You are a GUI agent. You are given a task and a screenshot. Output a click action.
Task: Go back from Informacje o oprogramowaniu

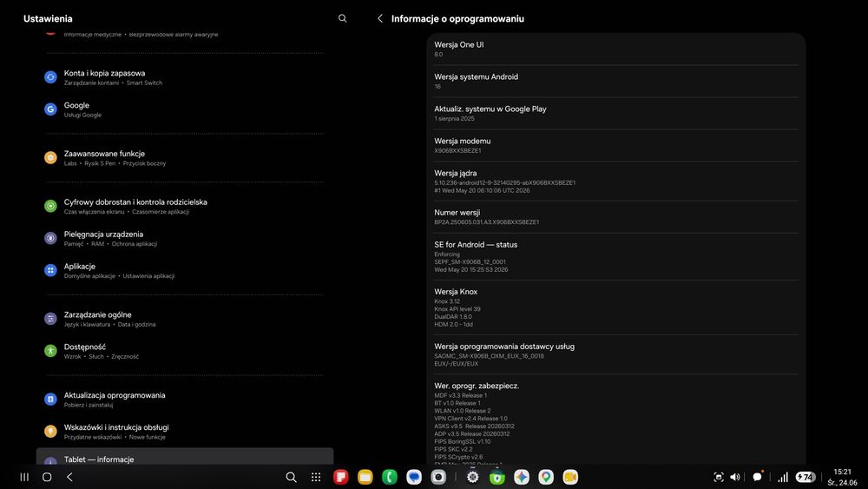click(380, 18)
